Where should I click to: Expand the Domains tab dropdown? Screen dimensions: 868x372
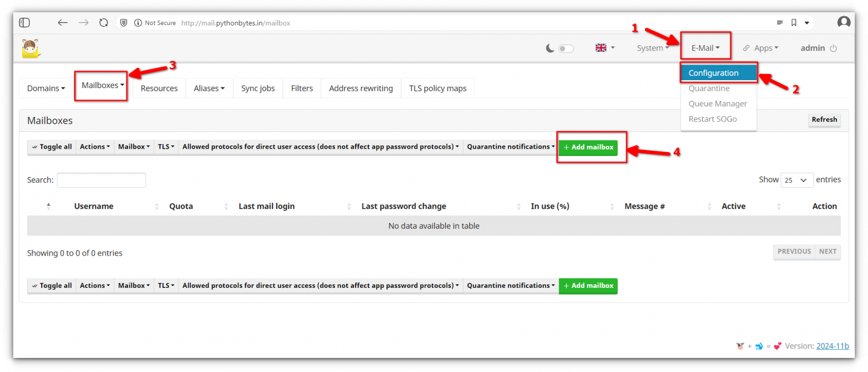pyautogui.click(x=46, y=88)
